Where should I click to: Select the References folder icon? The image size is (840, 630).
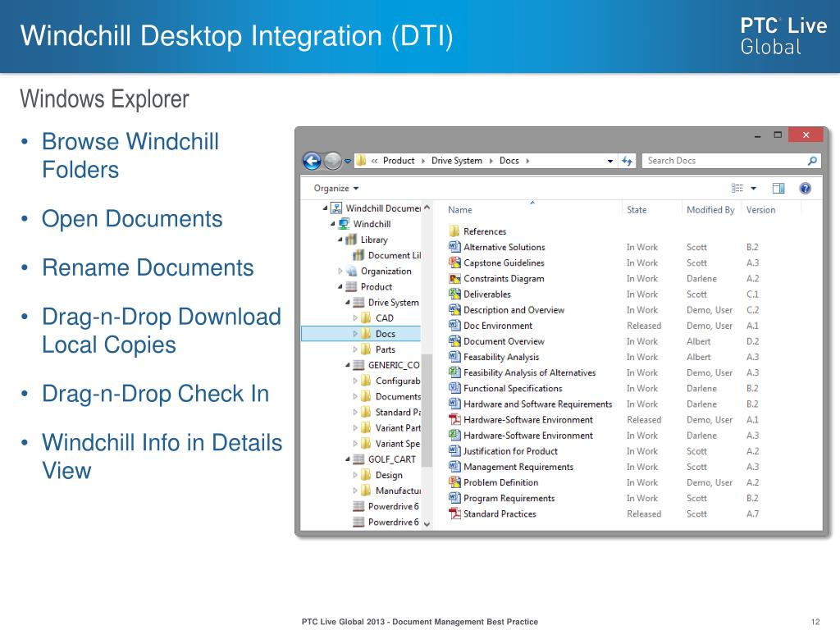tap(454, 231)
